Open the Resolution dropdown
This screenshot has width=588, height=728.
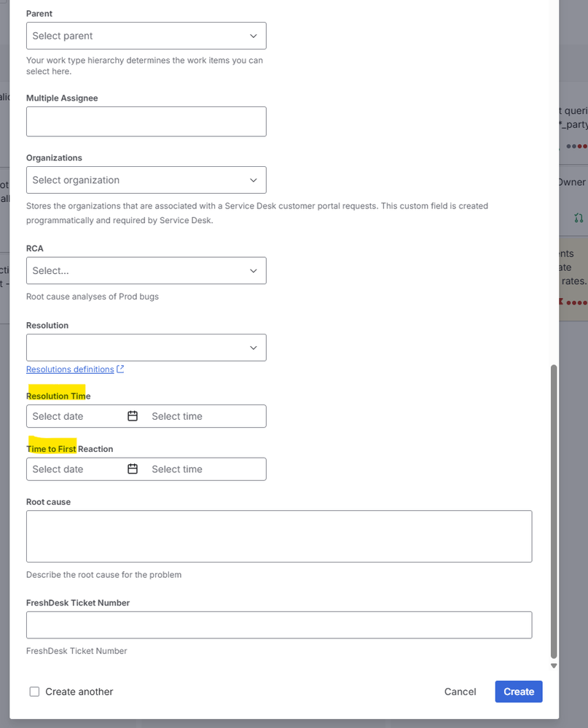tap(146, 348)
